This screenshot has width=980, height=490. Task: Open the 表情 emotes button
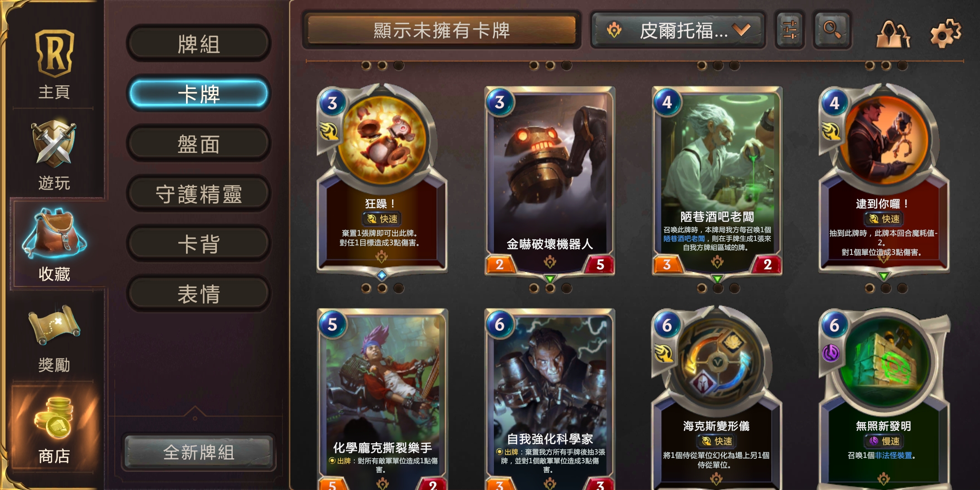[x=199, y=294]
